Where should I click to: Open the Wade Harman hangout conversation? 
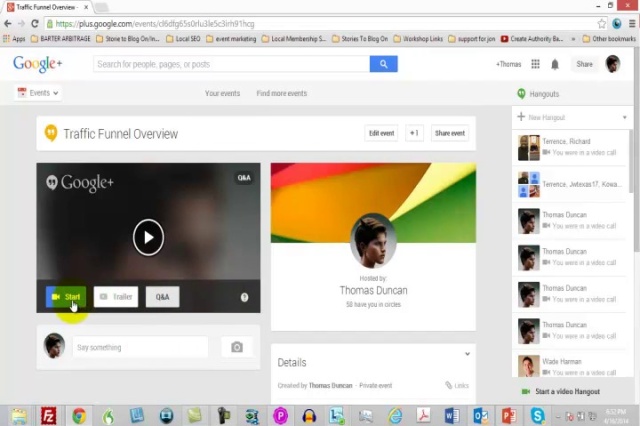tap(570, 366)
